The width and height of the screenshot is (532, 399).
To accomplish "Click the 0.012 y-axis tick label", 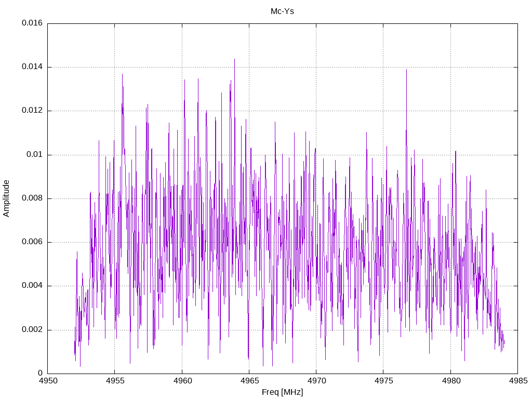I will [x=32, y=111].
